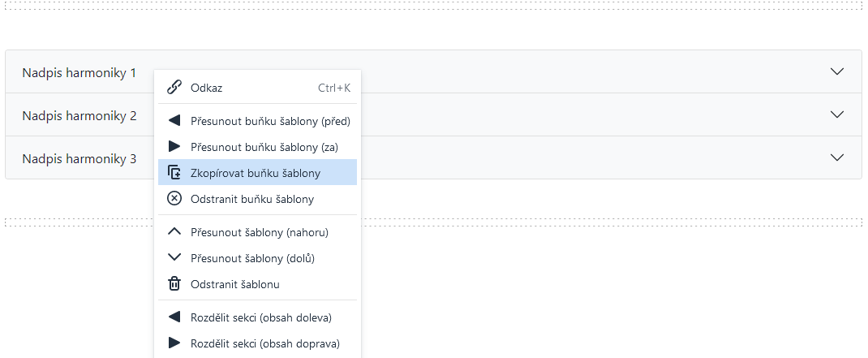Click right triangle icon for Rozdělit sekci doprava
The image size is (868, 358).
click(174, 343)
